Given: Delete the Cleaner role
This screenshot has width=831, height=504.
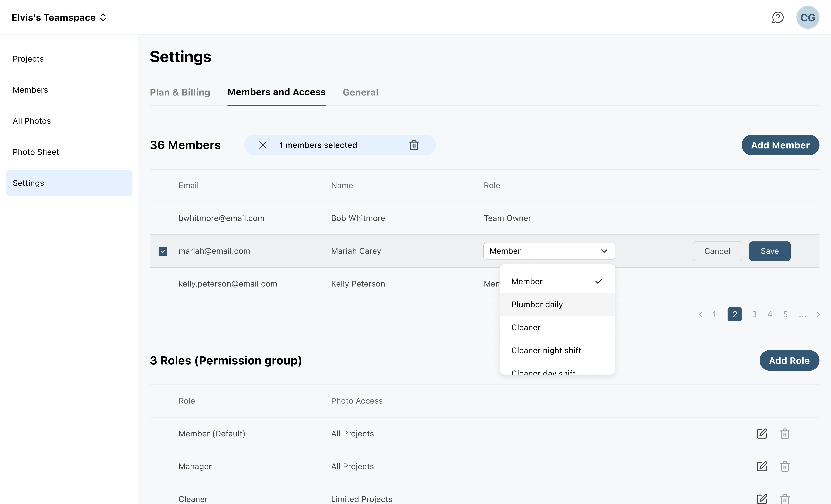Looking at the screenshot, I should pyautogui.click(x=785, y=499).
